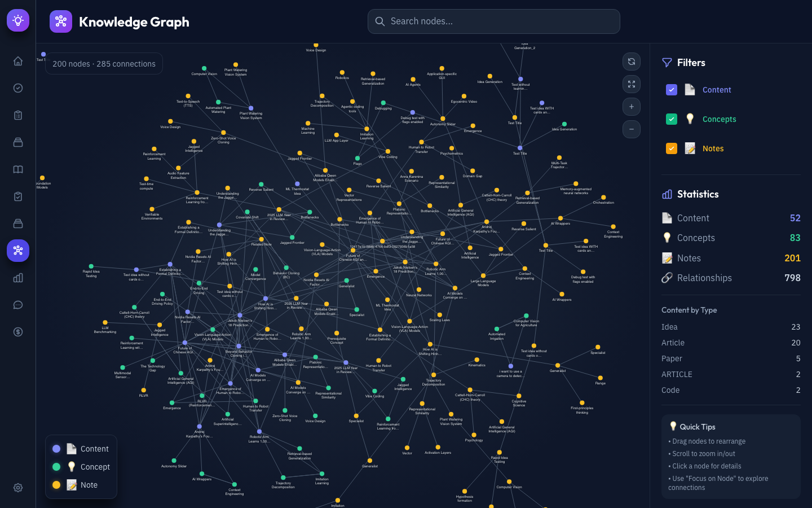The width and height of the screenshot is (812, 508).
Task: Select the Covariate Shift node
Action: click(x=247, y=212)
